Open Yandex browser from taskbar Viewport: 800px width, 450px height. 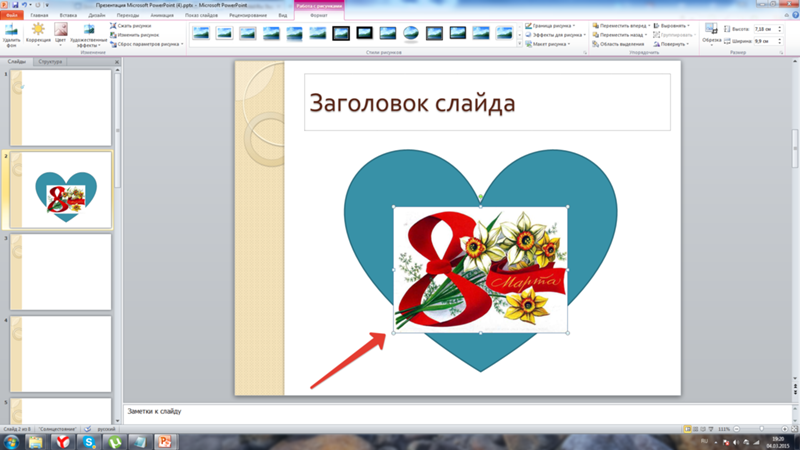tap(62, 442)
